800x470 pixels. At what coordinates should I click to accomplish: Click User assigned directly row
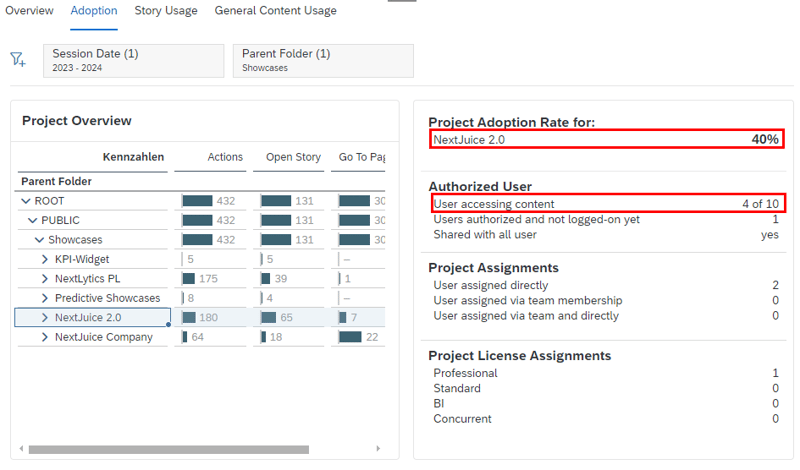[606, 285]
